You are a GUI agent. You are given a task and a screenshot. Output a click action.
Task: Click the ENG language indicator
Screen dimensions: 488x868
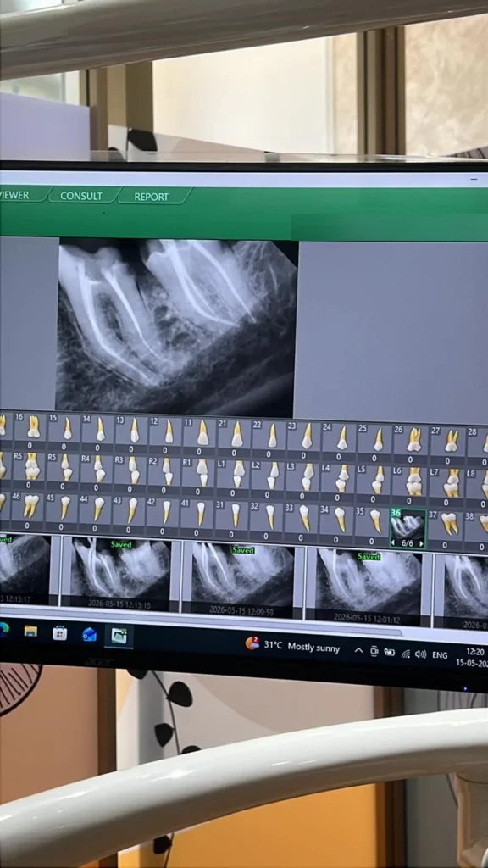[440, 655]
